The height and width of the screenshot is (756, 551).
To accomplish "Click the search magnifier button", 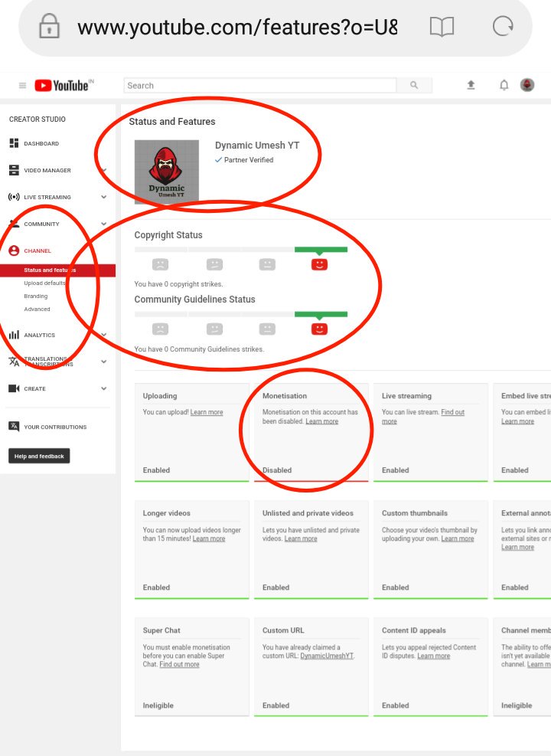I will pos(414,85).
